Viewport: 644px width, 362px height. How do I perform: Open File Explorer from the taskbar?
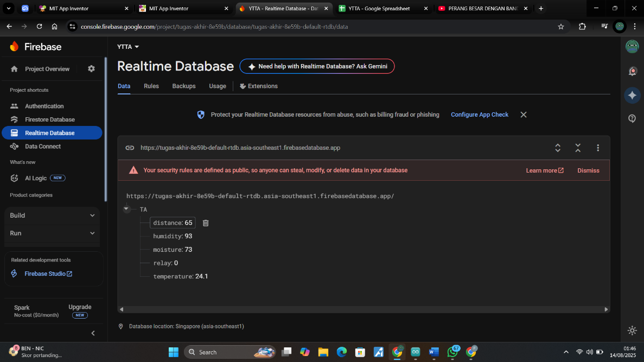[323, 352]
